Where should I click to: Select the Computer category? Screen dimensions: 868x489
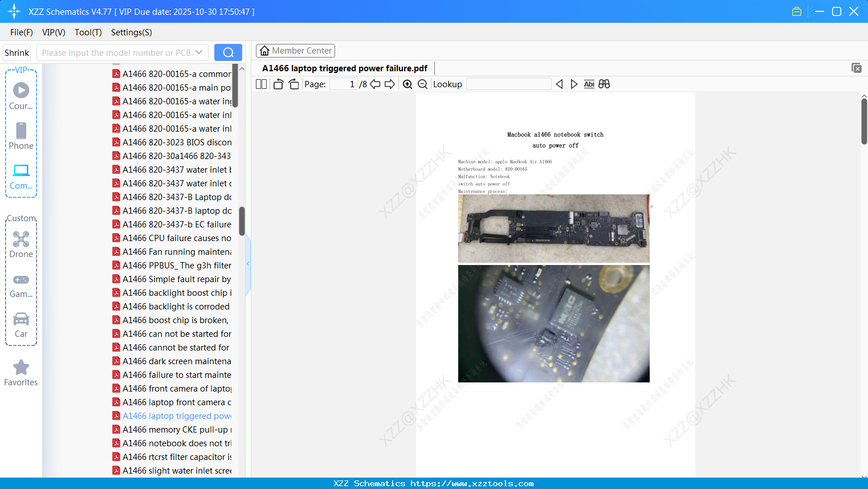(x=21, y=176)
